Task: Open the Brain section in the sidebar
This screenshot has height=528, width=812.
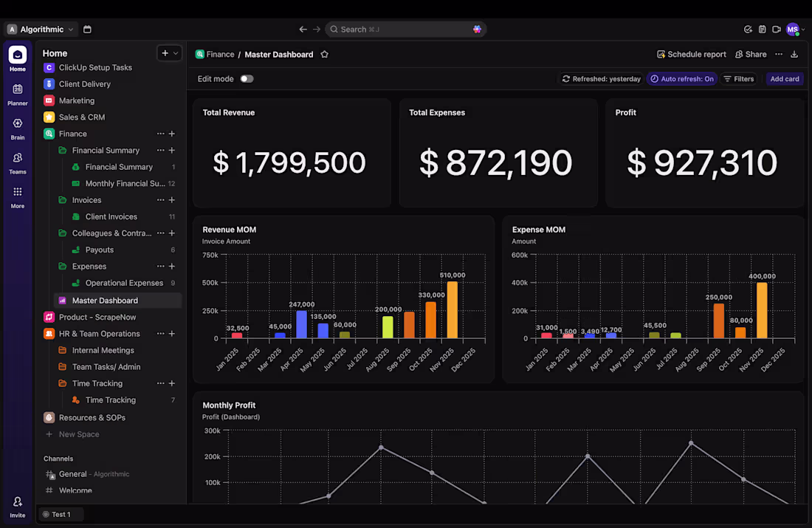Action: 16,126
